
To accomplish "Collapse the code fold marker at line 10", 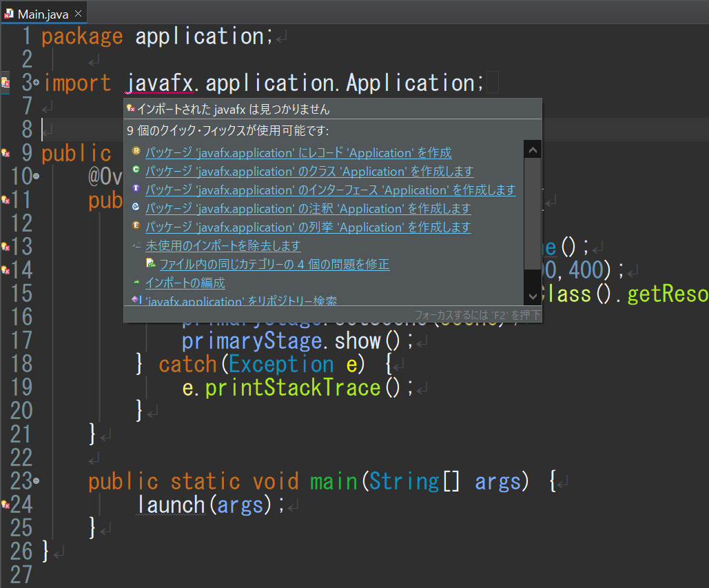I will [x=36, y=175].
